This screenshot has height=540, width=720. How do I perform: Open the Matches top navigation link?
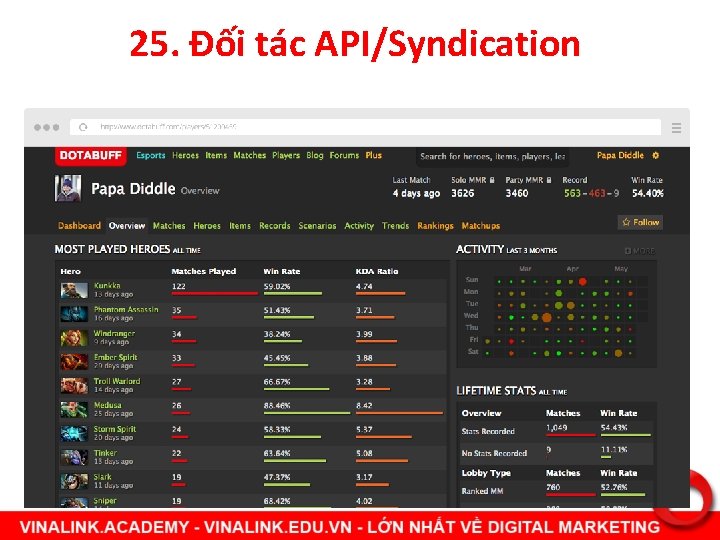[250, 155]
